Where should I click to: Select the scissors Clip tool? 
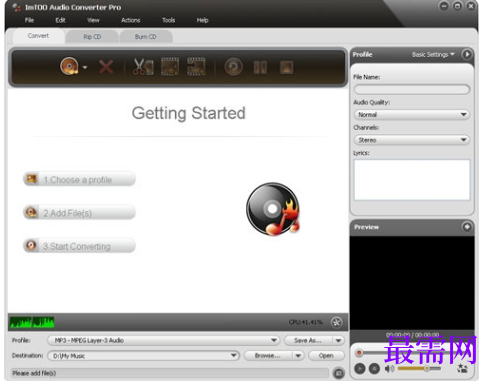(143, 67)
